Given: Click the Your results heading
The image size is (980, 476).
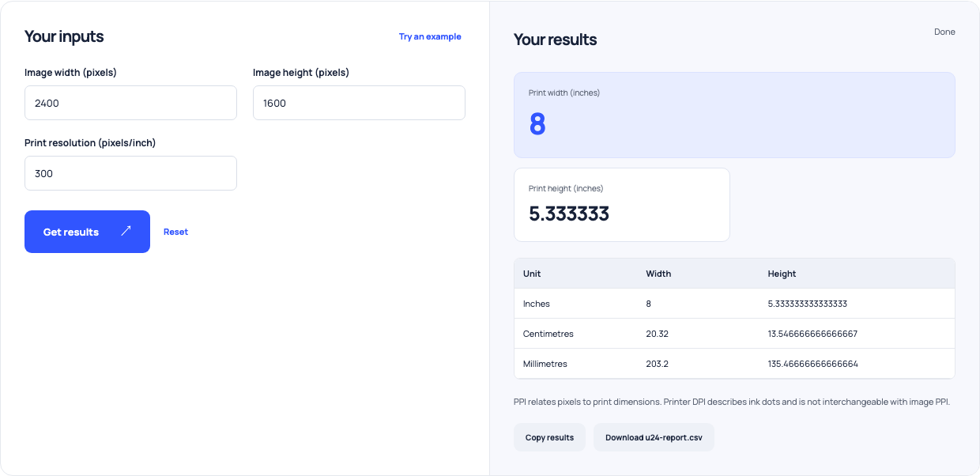Looking at the screenshot, I should pyautogui.click(x=556, y=40).
